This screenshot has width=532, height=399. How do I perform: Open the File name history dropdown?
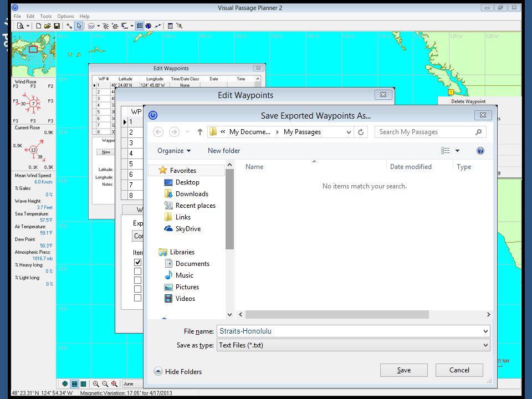(485, 331)
